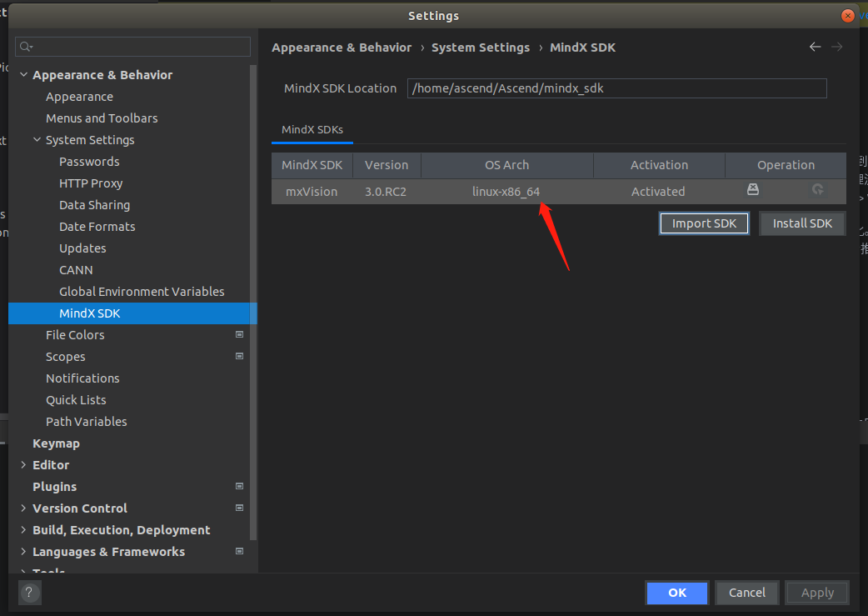
Task: Expand the Editor settings section
Action: 23,465
